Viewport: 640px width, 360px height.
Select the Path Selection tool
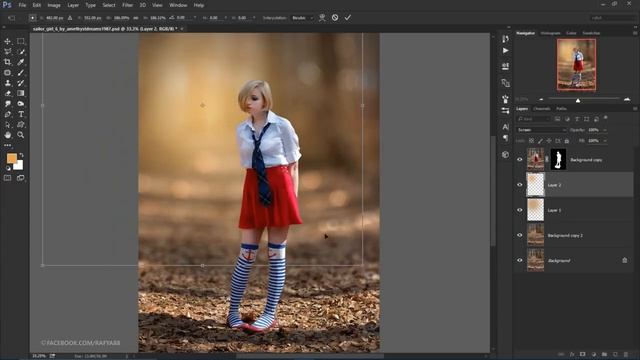tap(7, 124)
